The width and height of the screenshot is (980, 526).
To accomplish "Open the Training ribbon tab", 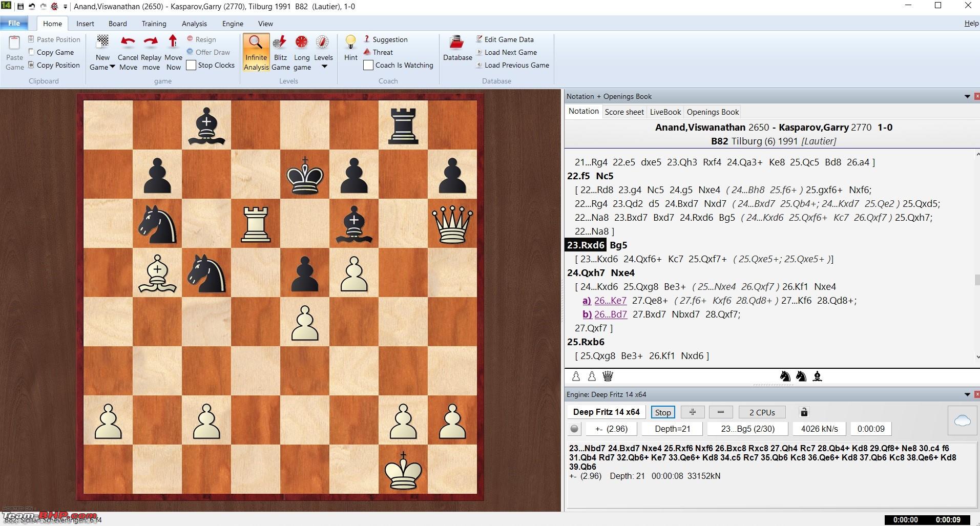I will click(x=154, y=24).
